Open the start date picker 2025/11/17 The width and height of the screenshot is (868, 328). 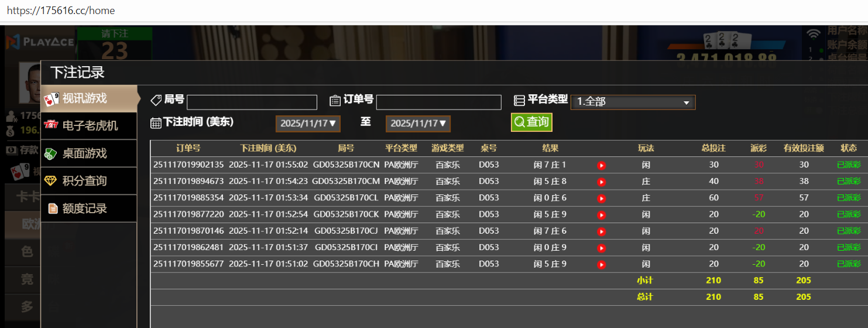click(308, 124)
